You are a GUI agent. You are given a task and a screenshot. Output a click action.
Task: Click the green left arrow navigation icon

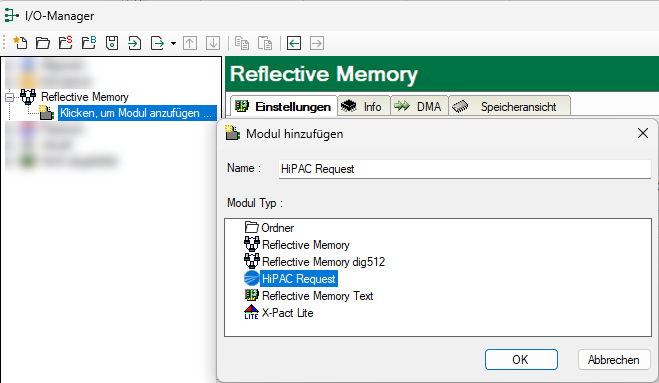294,43
